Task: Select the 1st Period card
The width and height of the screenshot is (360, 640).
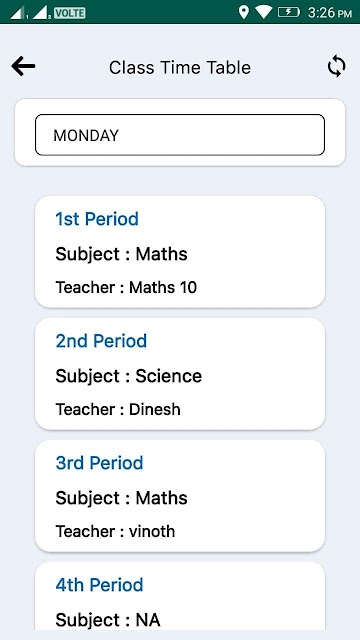Action: [x=180, y=252]
